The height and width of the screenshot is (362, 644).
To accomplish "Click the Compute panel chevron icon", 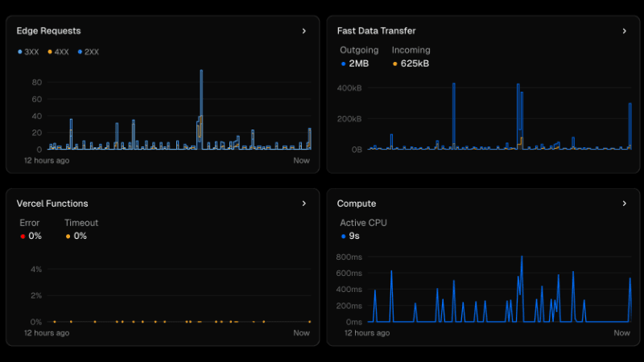I will [624, 204].
